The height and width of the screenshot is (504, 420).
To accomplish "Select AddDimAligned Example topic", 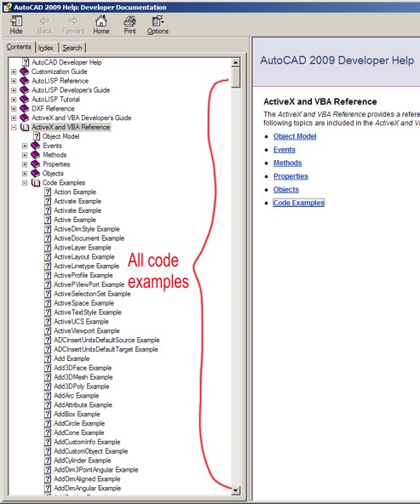I will [x=87, y=479].
